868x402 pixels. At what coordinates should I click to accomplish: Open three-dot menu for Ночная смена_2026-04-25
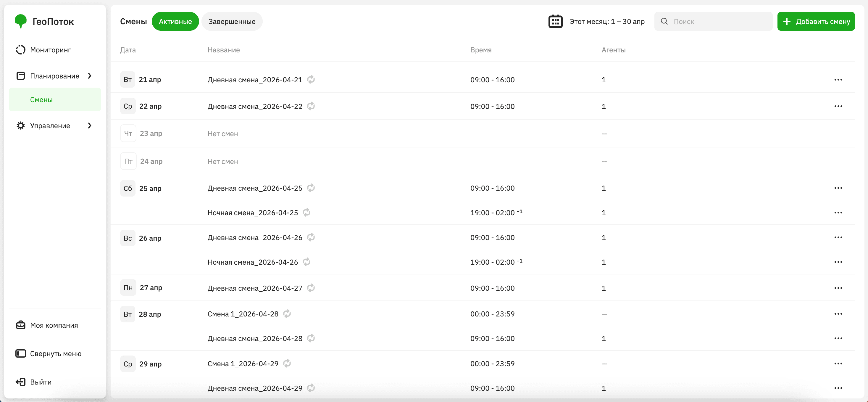point(838,213)
